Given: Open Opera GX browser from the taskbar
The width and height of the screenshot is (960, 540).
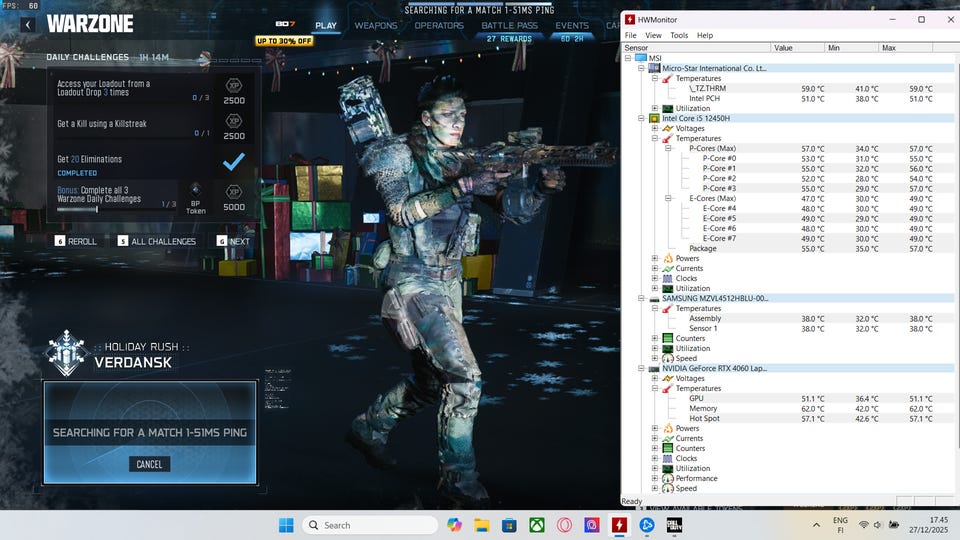Looking at the screenshot, I should coord(564,525).
